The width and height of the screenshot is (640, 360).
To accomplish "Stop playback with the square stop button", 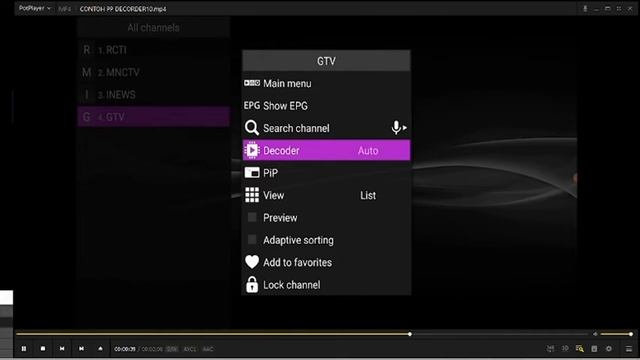I will (43, 349).
